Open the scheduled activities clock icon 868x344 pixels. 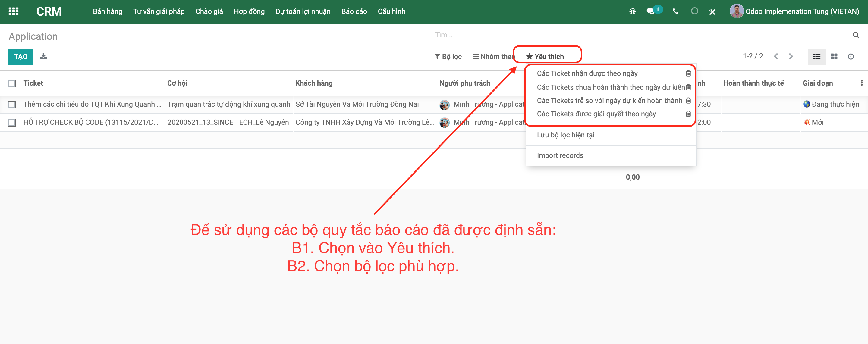[x=694, y=11]
